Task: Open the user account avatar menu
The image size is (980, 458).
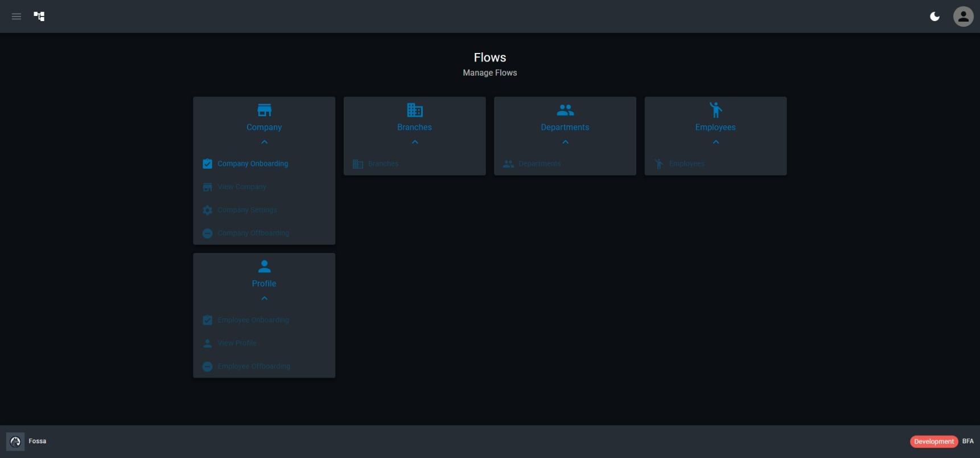Action: tap(963, 17)
